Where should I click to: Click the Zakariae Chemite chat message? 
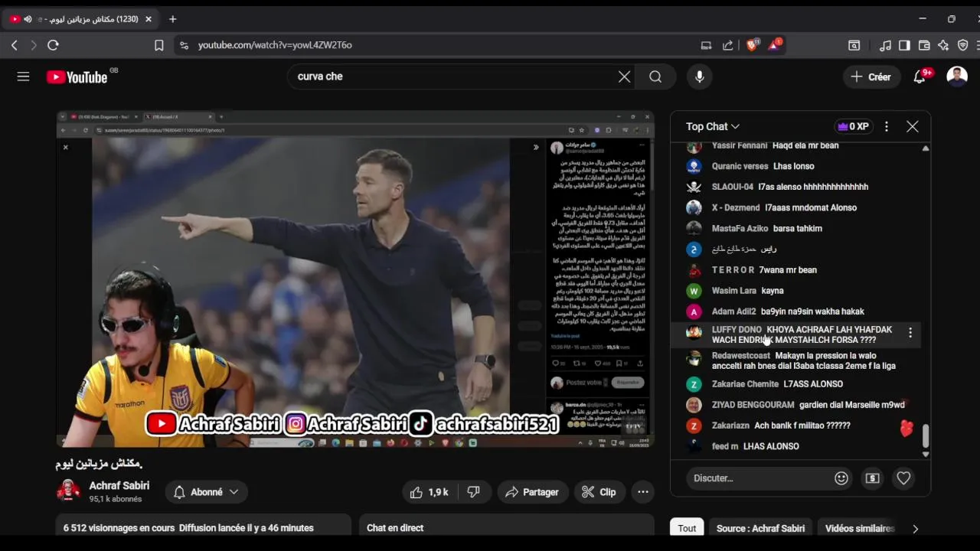coord(813,384)
